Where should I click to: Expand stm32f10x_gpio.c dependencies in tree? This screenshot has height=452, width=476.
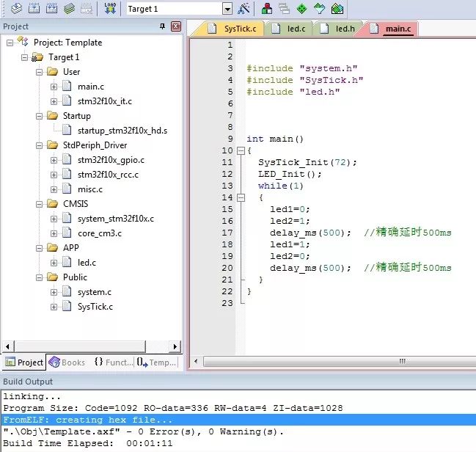(54, 160)
